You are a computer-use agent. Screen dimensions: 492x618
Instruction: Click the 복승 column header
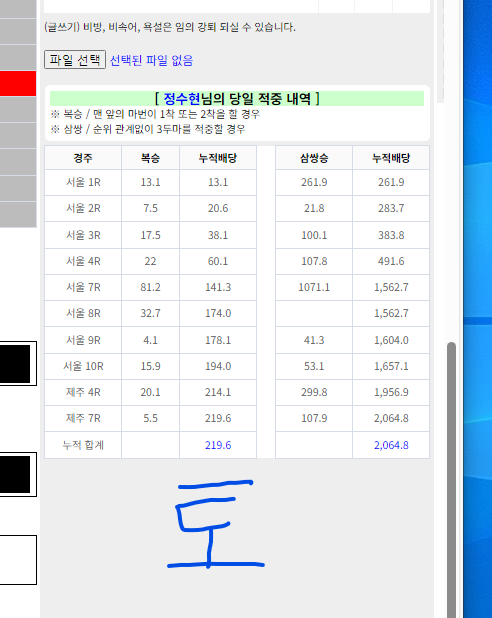pos(151,158)
